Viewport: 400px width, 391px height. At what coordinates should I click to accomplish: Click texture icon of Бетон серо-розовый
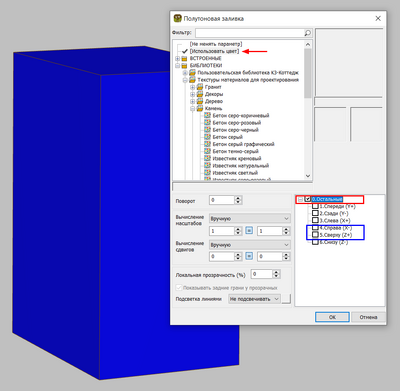coord(208,123)
